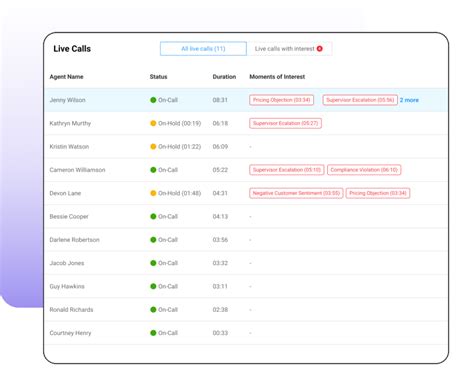Select agent Cameron Williamson
The height and width of the screenshot is (370, 474).
point(77,170)
